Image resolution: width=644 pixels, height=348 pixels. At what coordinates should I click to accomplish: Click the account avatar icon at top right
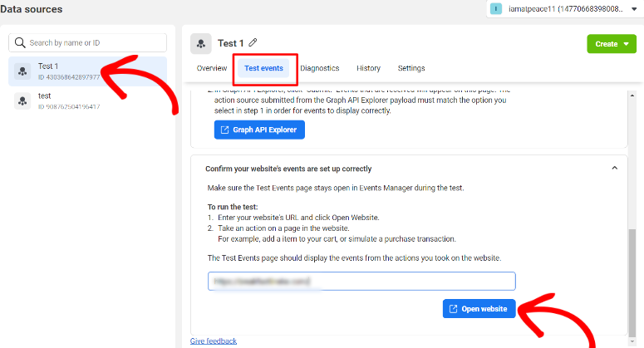click(x=496, y=8)
